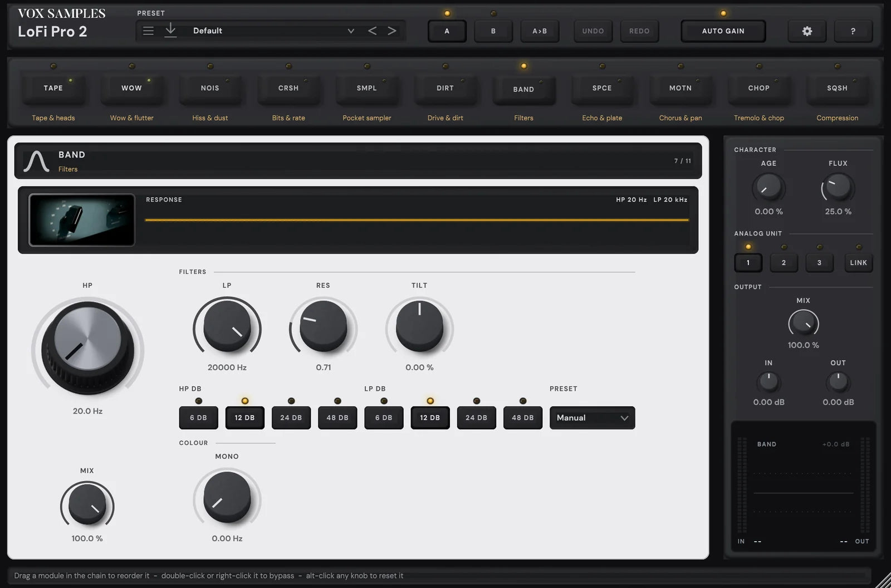Select the CRSH bits & rate module
This screenshot has height=588, width=891.
288,88
